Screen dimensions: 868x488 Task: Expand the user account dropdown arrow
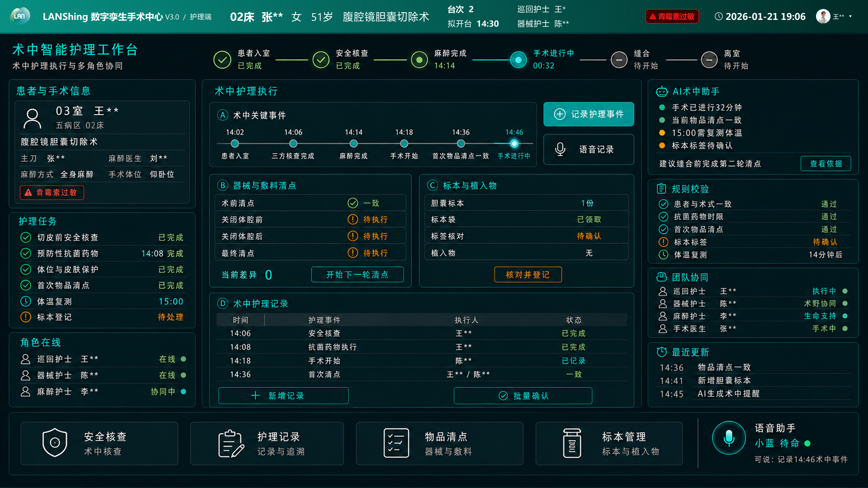[x=850, y=17]
